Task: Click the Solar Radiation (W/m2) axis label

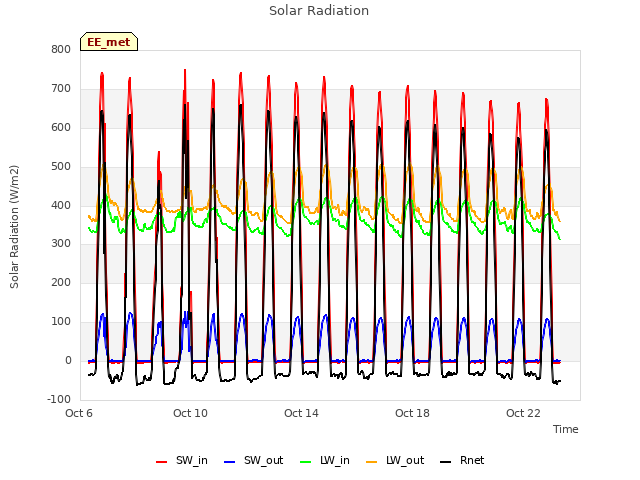Action: (x=14, y=227)
